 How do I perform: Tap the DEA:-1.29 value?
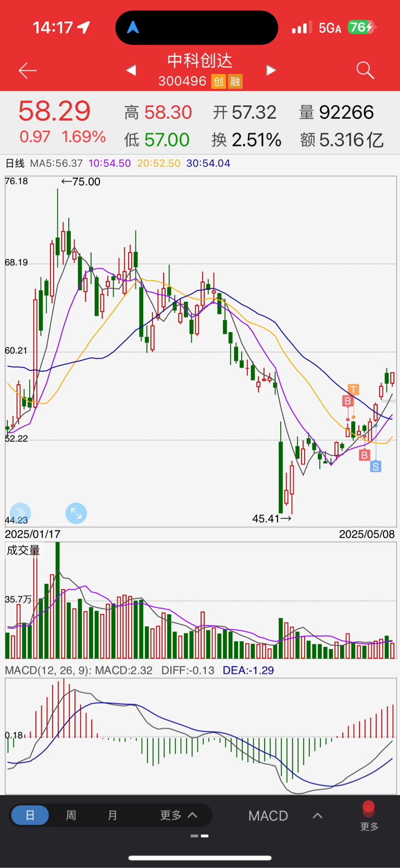pyautogui.click(x=248, y=670)
